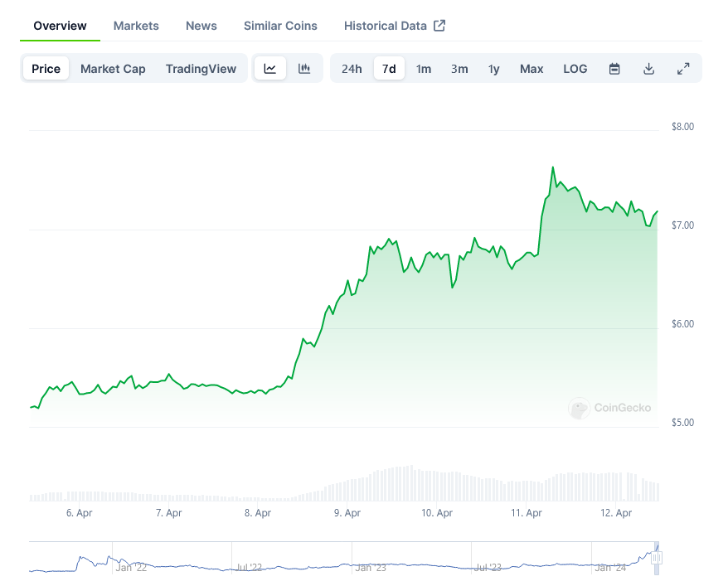Open the calendar date range picker
The image size is (728, 586).
[614, 69]
